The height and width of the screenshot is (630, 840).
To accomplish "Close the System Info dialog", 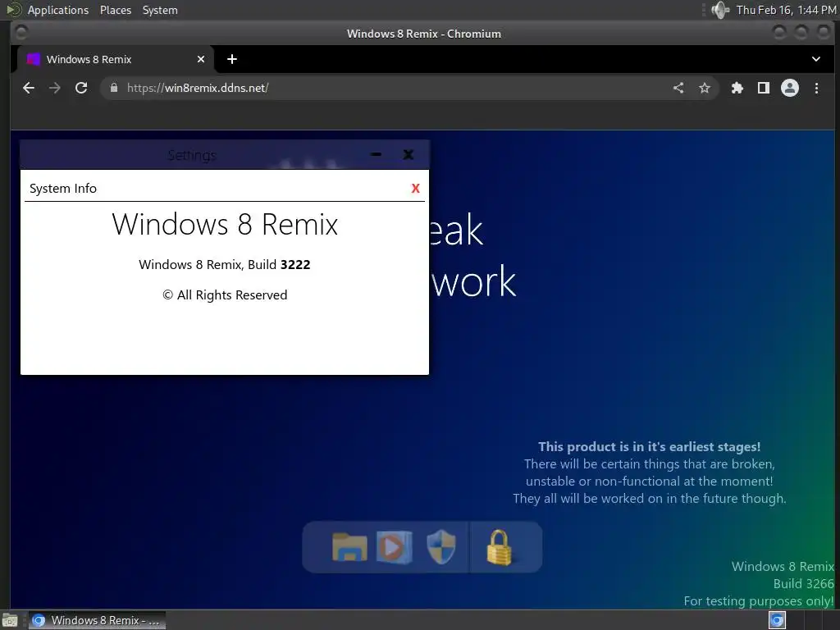I will click(x=415, y=188).
